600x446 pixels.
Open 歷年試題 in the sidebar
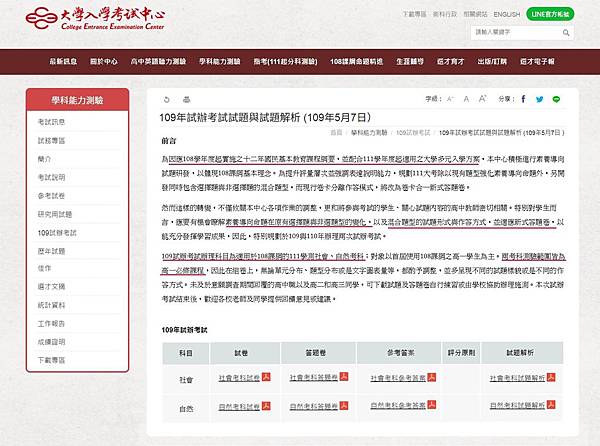[x=51, y=251]
